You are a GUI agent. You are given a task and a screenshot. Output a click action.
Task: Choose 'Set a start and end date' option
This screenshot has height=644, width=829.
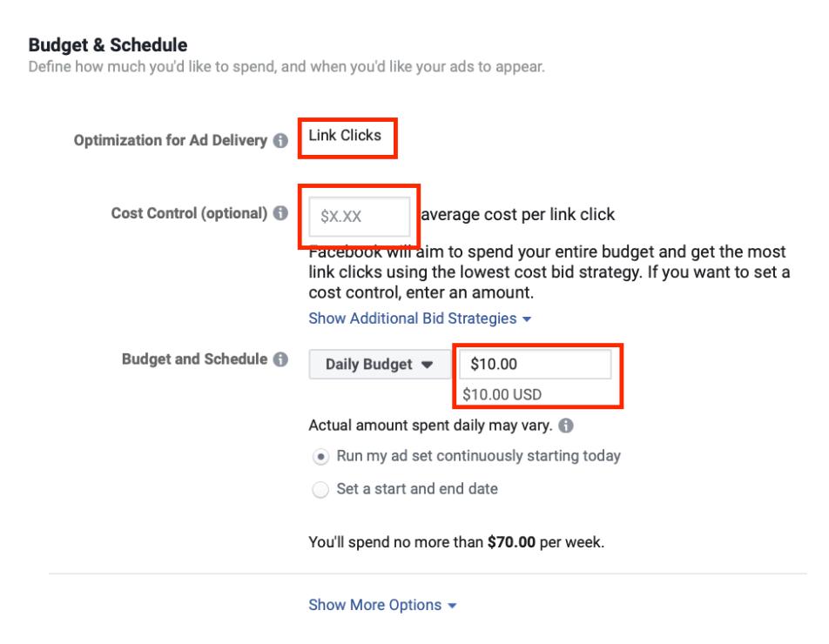pyautogui.click(x=321, y=490)
